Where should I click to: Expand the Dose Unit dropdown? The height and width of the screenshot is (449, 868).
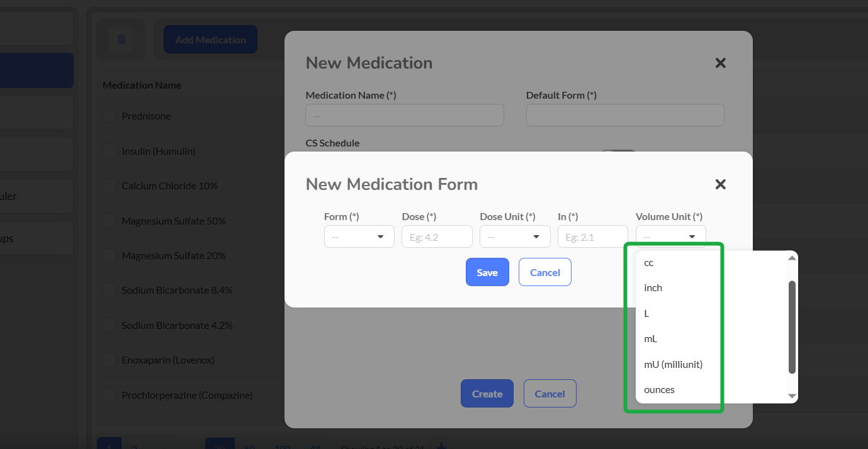point(514,236)
